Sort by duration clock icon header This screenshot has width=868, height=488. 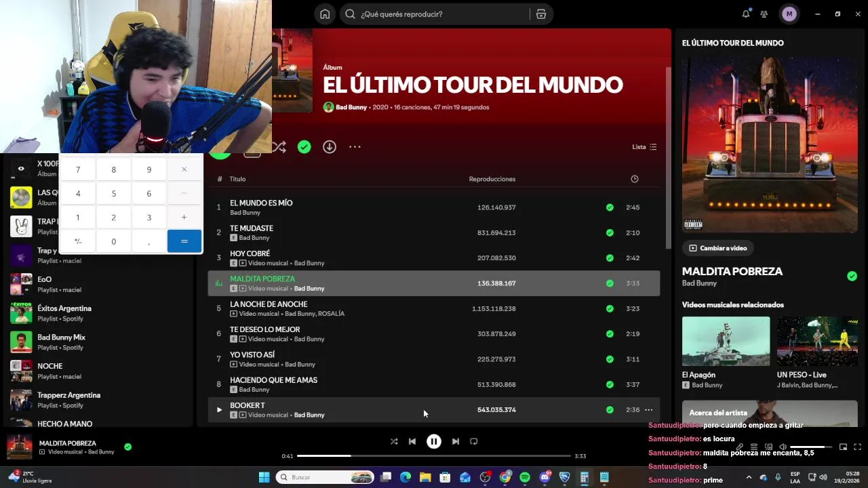pos(635,179)
